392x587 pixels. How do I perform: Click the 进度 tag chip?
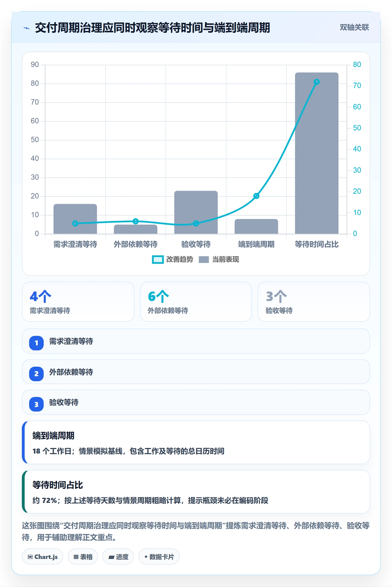coord(118,557)
